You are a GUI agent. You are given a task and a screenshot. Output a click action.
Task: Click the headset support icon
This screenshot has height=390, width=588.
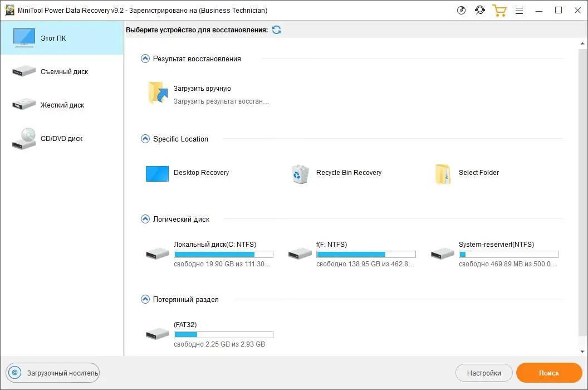coord(480,10)
